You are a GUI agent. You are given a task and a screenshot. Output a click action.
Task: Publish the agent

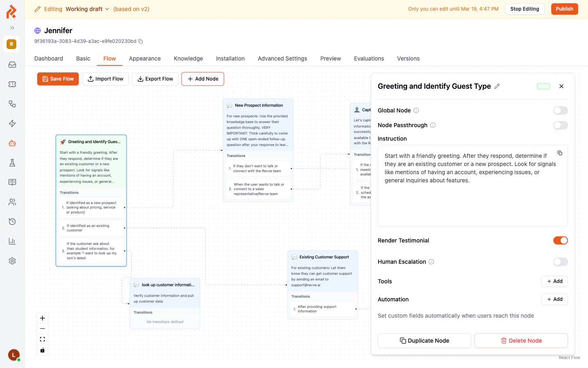click(x=564, y=9)
